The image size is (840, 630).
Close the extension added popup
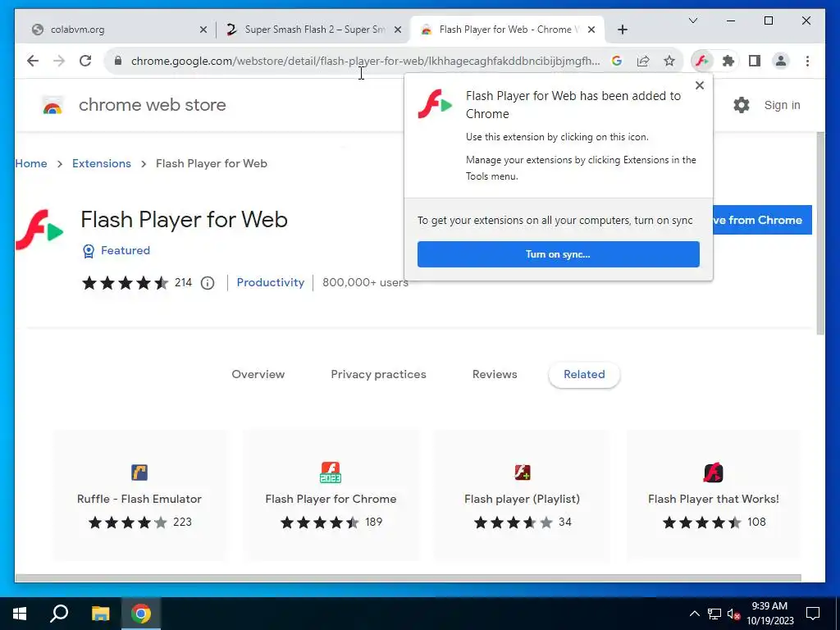(699, 85)
